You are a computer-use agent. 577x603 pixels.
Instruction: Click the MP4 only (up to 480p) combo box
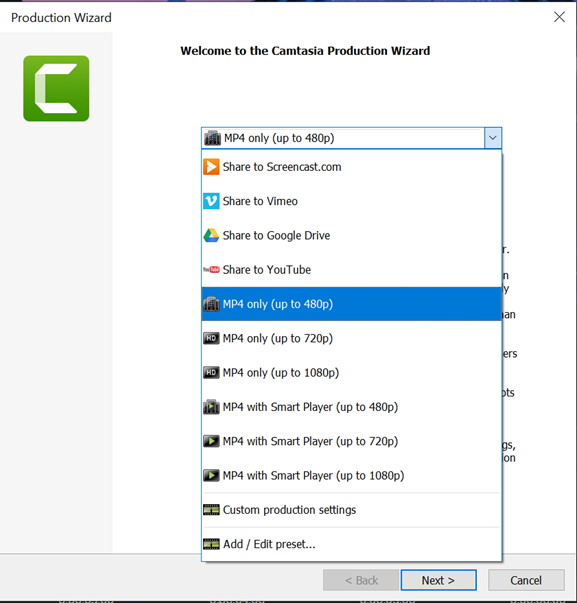click(x=351, y=138)
